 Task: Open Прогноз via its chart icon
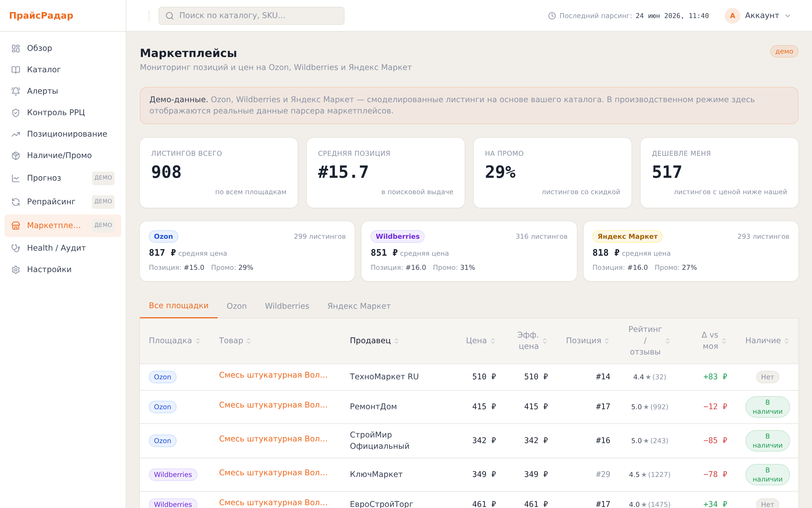click(x=16, y=178)
